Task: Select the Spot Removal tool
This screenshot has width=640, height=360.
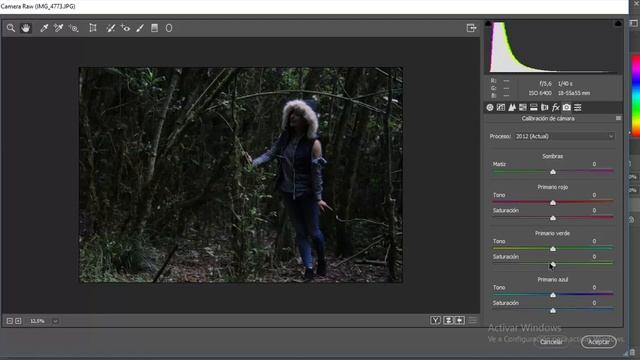Action: pos(110,28)
